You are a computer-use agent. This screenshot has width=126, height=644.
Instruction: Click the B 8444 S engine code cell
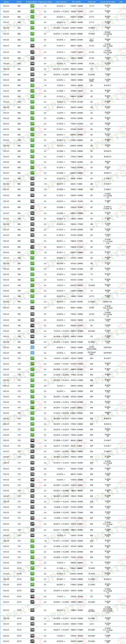click(108, 173)
